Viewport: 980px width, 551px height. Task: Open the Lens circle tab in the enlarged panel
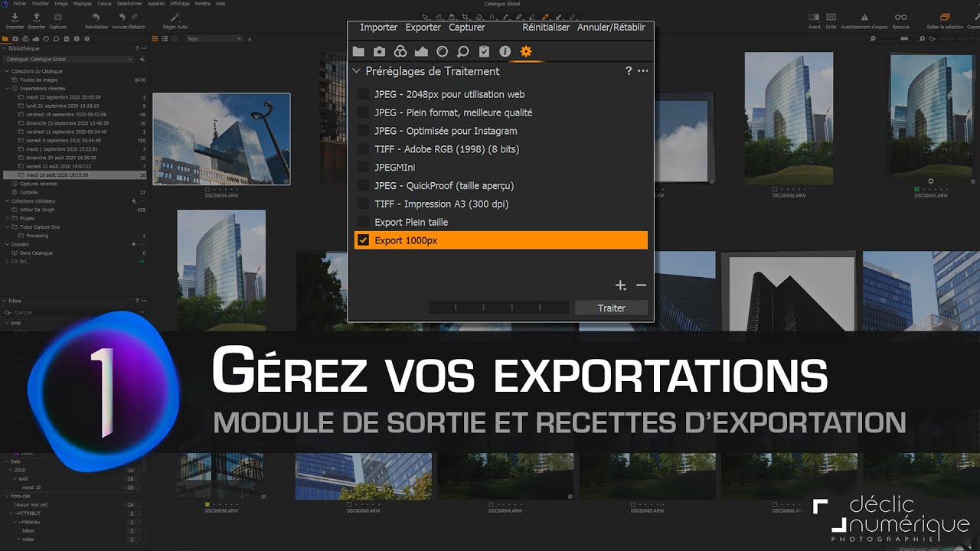click(x=442, y=51)
